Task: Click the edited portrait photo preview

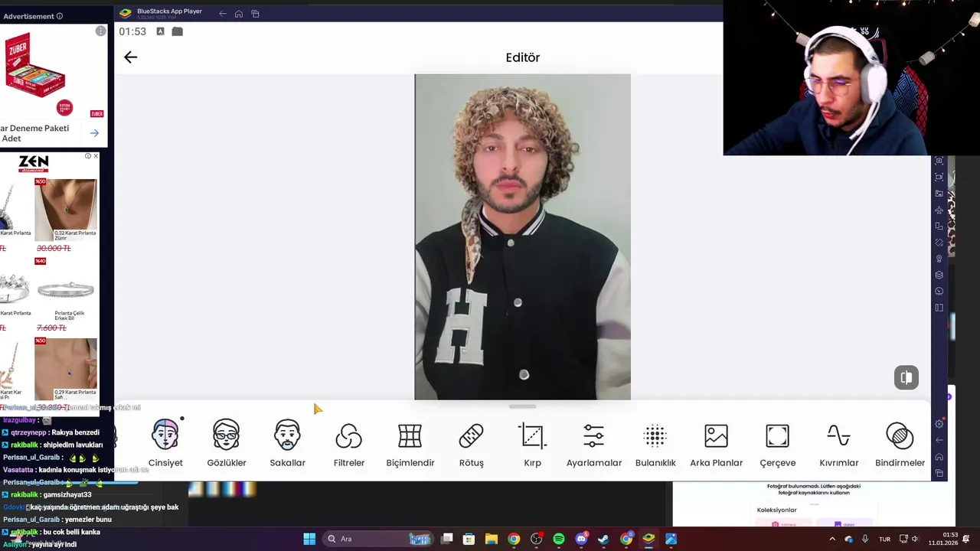Action: click(522, 237)
